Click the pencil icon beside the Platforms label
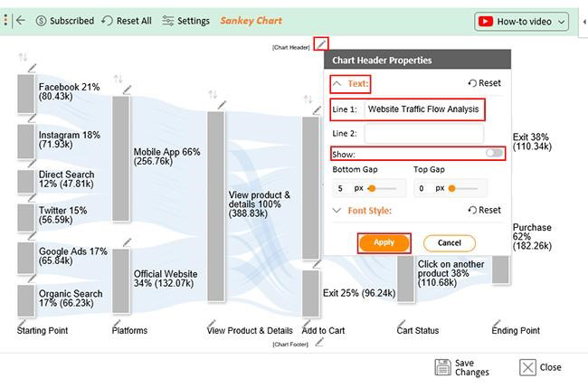The image size is (588, 388). click(x=117, y=323)
